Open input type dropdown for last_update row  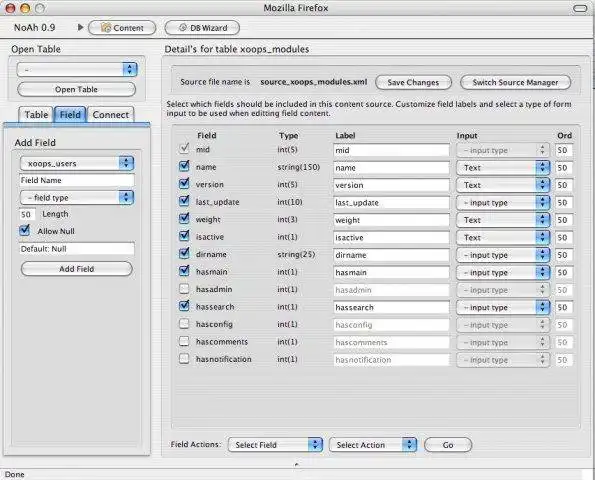pos(502,203)
